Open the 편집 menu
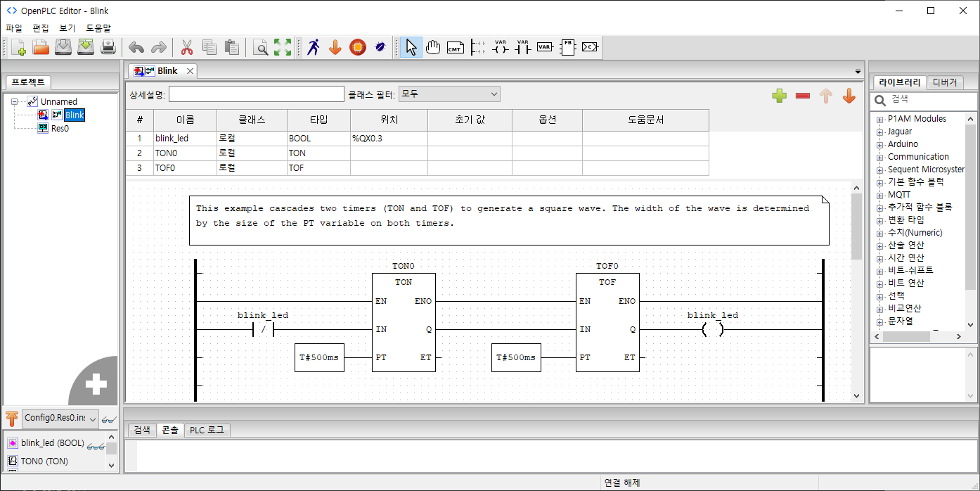The height and width of the screenshot is (491, 980). click(41, 28)
